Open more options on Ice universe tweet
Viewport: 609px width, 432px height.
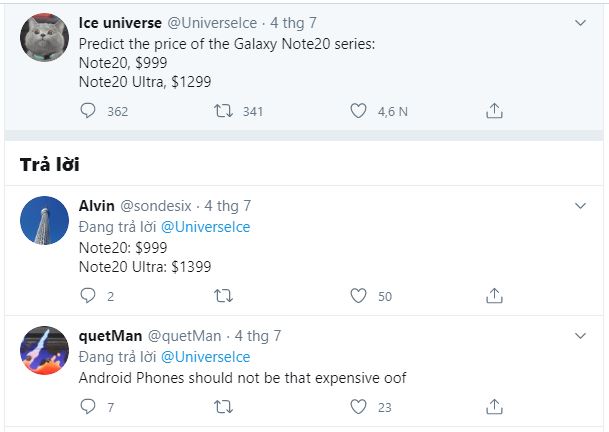click(x=580, y=22)
